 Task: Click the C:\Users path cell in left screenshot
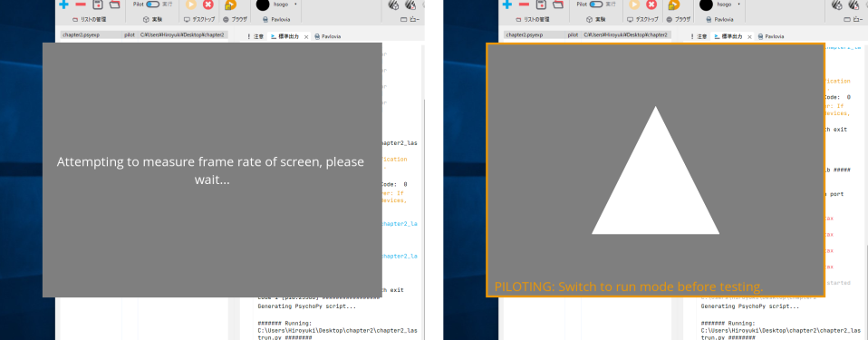[182, 34]
